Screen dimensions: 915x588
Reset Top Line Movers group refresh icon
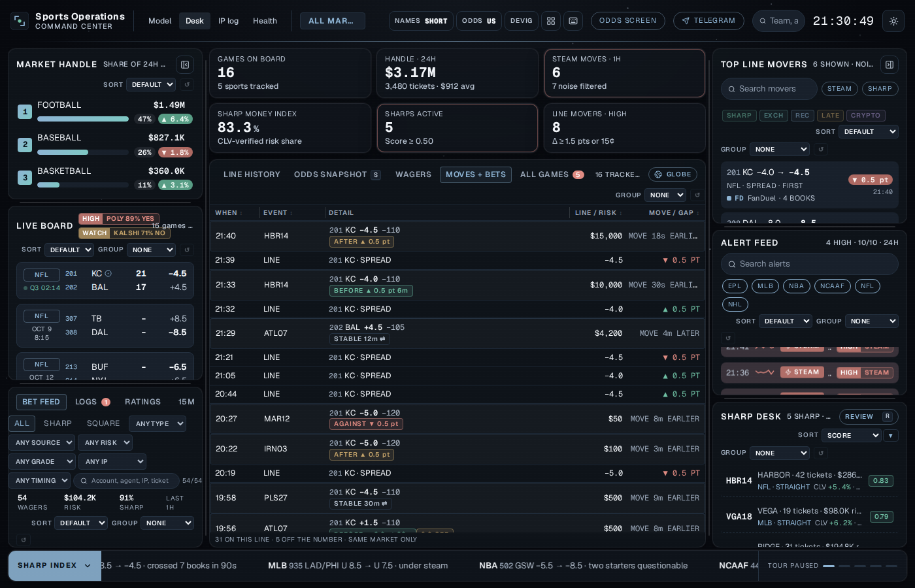[821, 150]
